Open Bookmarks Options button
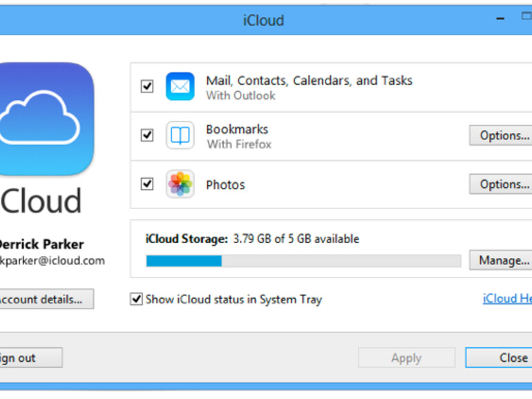The width and height of the screenshot is (532, 399). pyautogui.click(x=501, y=135)
